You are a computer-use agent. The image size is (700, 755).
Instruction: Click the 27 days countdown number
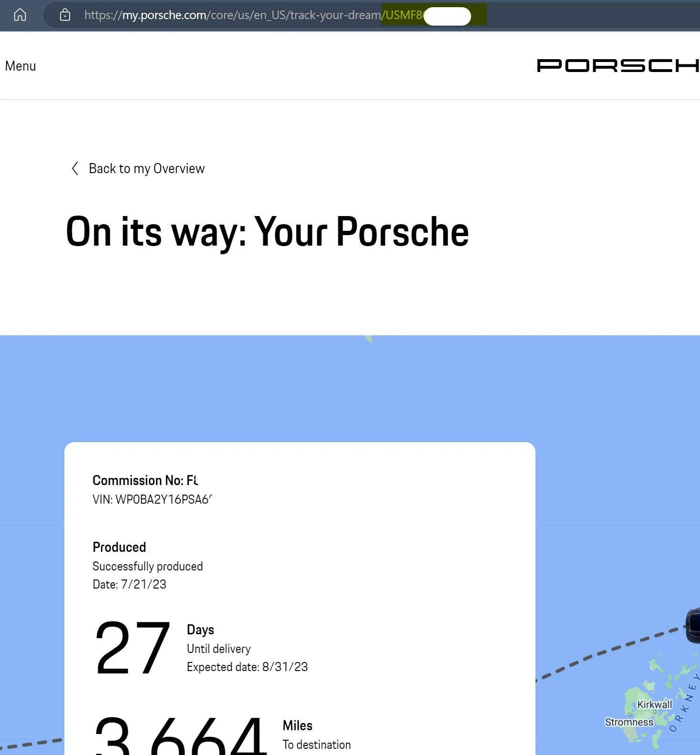(x=133, y=647)
